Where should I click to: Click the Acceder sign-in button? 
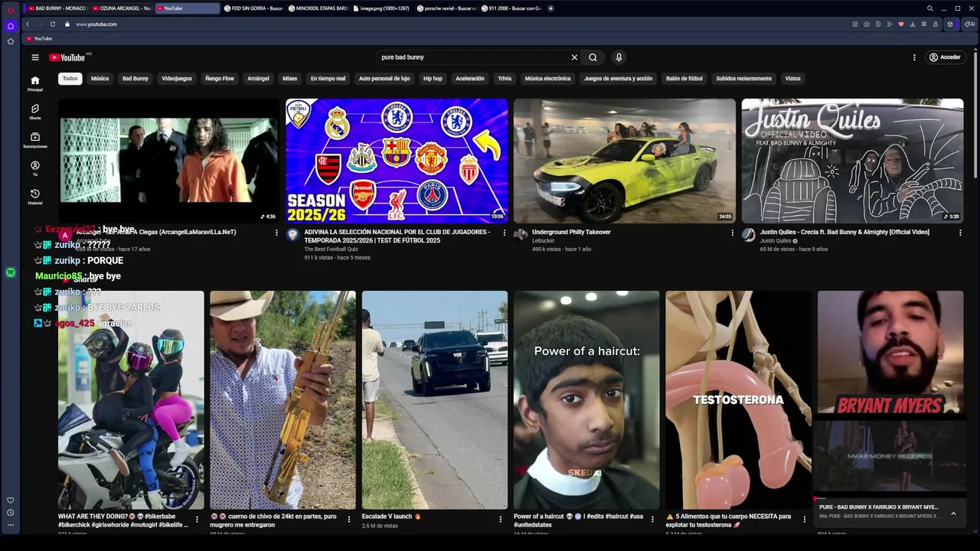(x=945, y=57)
